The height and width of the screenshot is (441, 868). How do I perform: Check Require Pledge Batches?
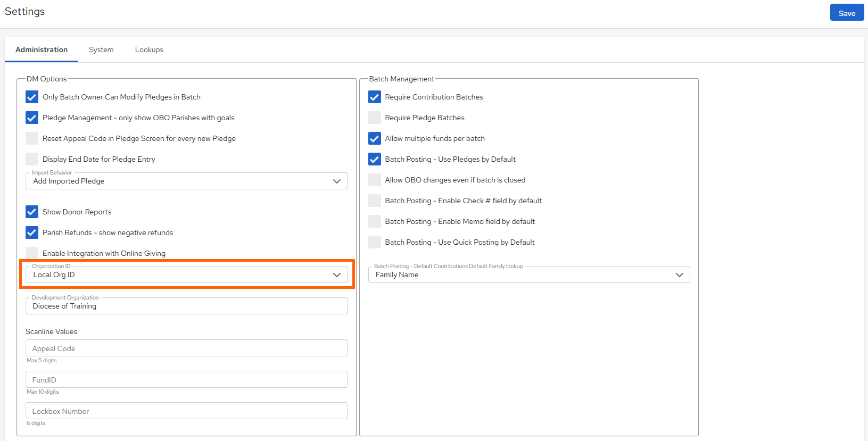click(x=375, y=118)
